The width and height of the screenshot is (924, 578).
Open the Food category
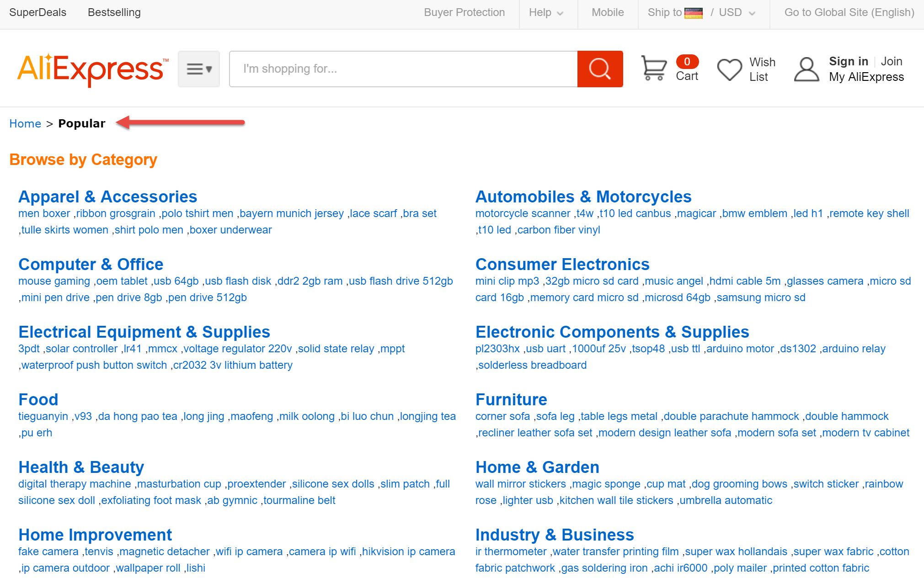pyautogui.click(x=38, y=399)
